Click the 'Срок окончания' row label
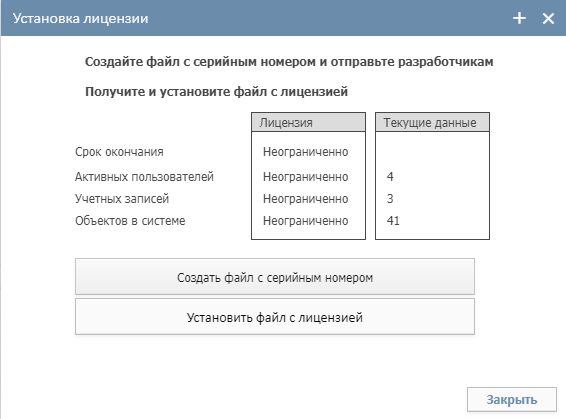 coord(119,152)
